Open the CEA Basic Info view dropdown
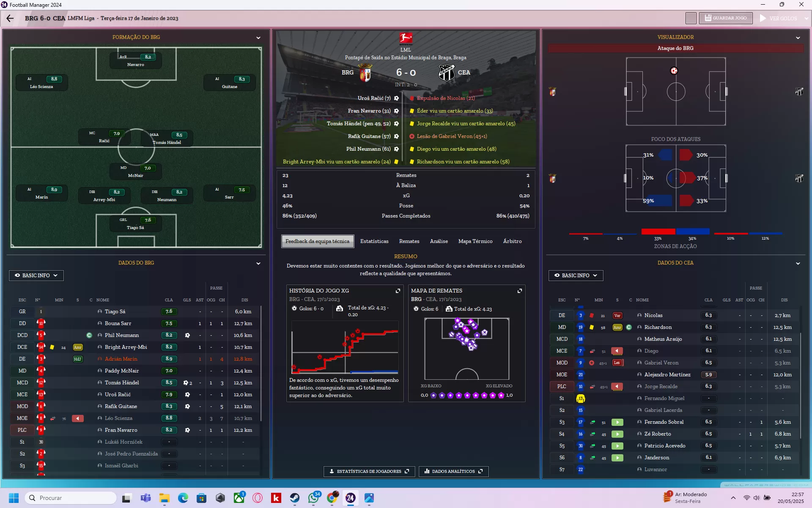 coord(576,276)
